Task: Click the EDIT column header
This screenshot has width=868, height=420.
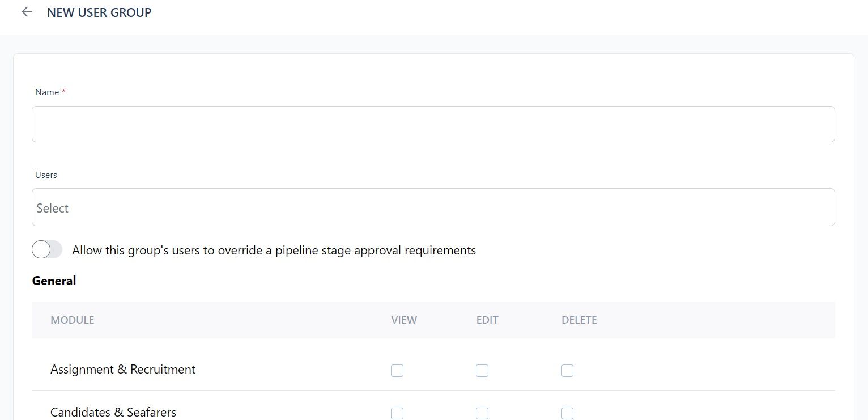Action: 487,320
